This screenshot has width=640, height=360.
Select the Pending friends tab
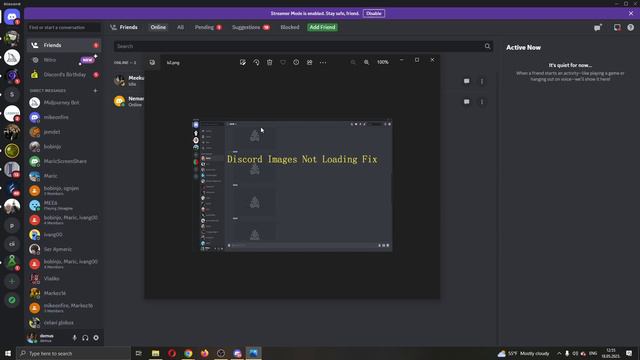[x=208, y=27]
